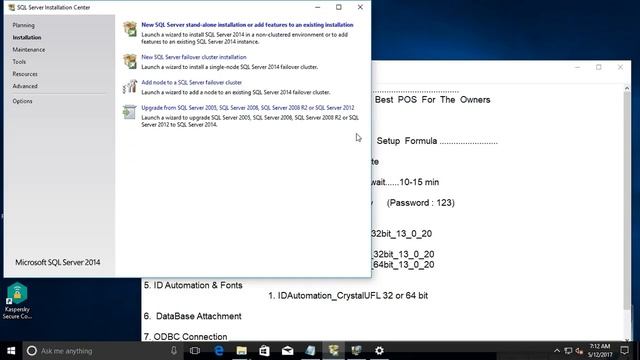
Task: Click the upgrade SQL Server icon
Action: [130, 112]
